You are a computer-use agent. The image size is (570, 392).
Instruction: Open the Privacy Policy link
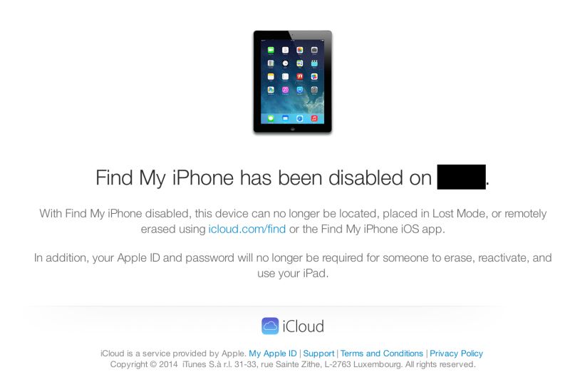pos(456,354)
